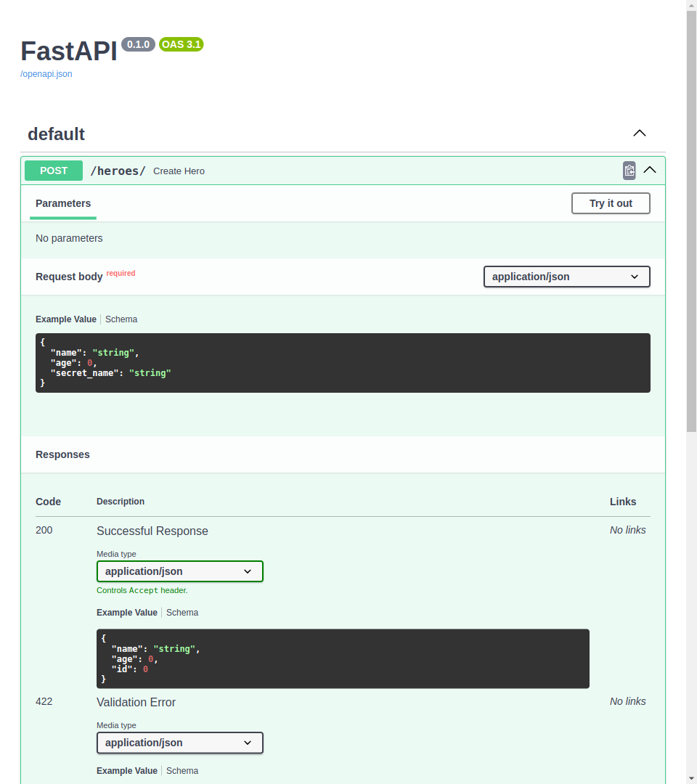Image resolution: width=697 pixels, height=784 pixels.
Task: Show Schema for the 422 Validation Error
Action: [182, 771]
